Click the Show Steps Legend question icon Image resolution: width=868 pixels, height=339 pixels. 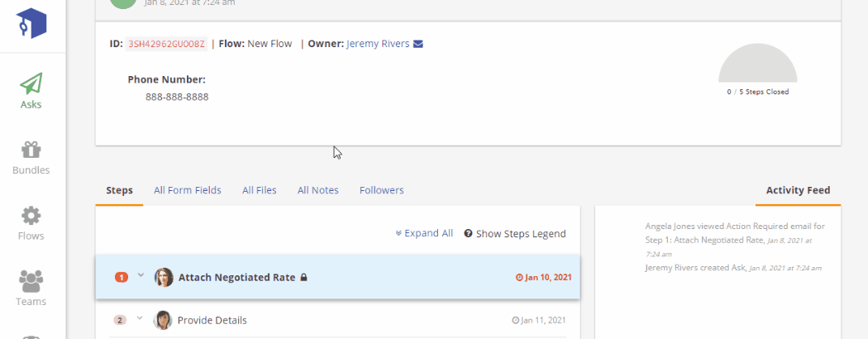click(469, 234)
